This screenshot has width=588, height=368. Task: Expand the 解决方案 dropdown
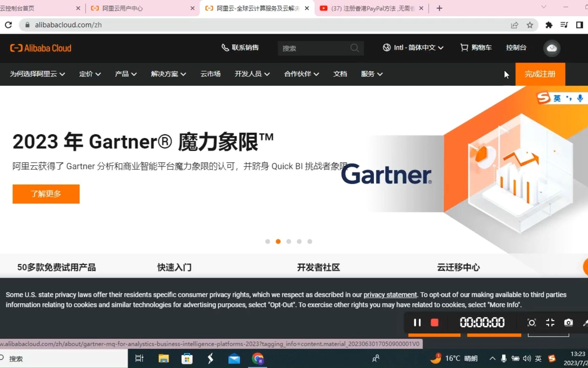(x=168, y=74)
